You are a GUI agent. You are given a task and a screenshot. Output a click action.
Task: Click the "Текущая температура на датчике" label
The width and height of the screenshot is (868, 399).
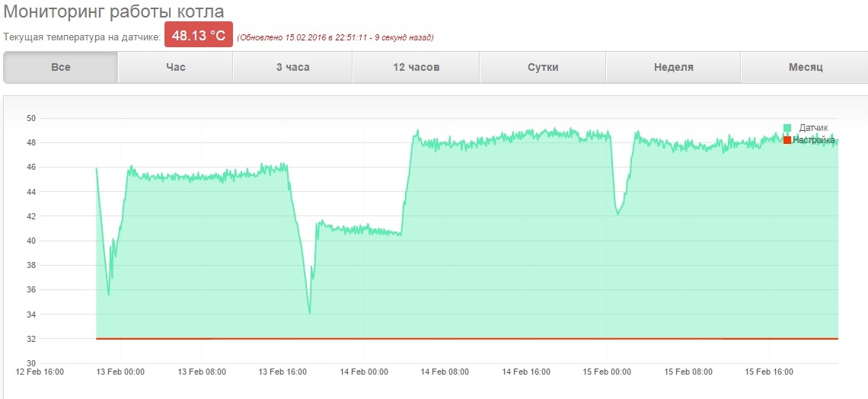pos(82,37)
